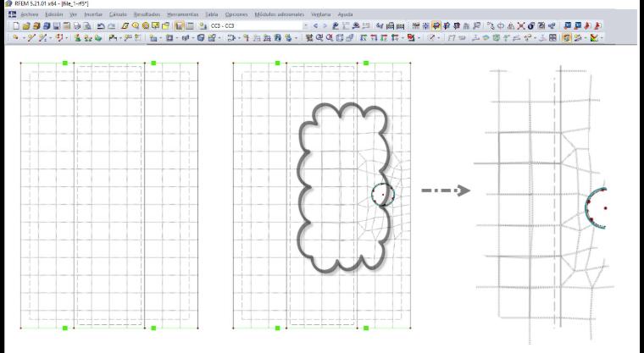The height and width of the screenshot is (353, 644).
Task: Open the Archivo menu
Action: click(29, 14)
